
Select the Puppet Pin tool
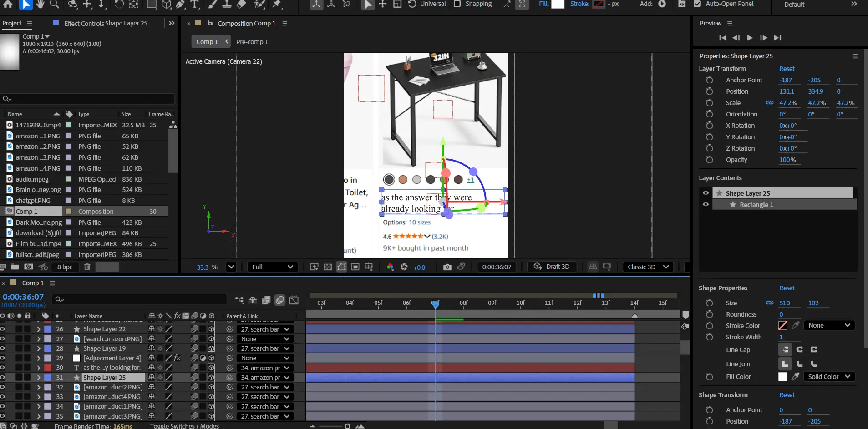(x=276, y=4)
